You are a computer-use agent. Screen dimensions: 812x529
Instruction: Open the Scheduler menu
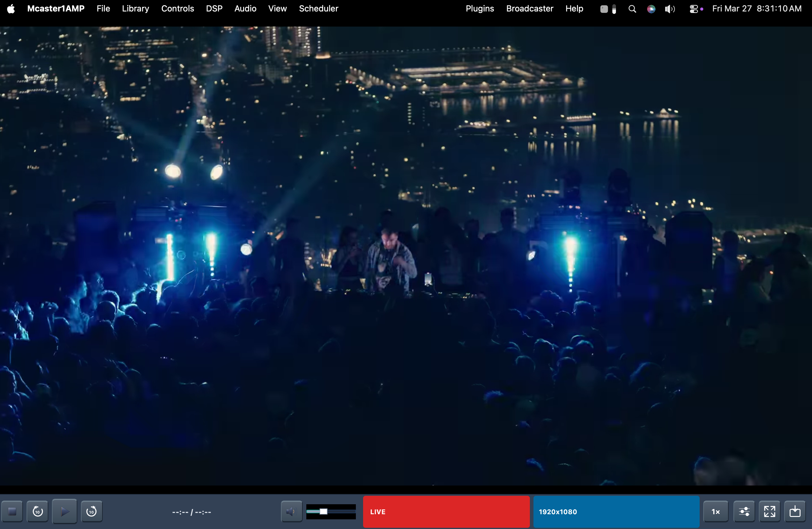318,8
